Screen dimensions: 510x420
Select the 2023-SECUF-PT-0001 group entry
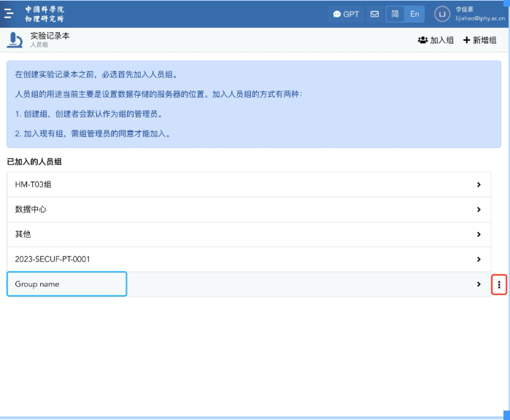(53, 259)
